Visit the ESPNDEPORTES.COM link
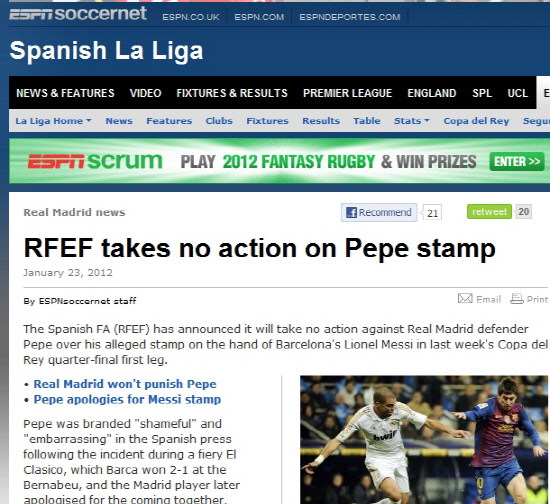 (350, 17)
